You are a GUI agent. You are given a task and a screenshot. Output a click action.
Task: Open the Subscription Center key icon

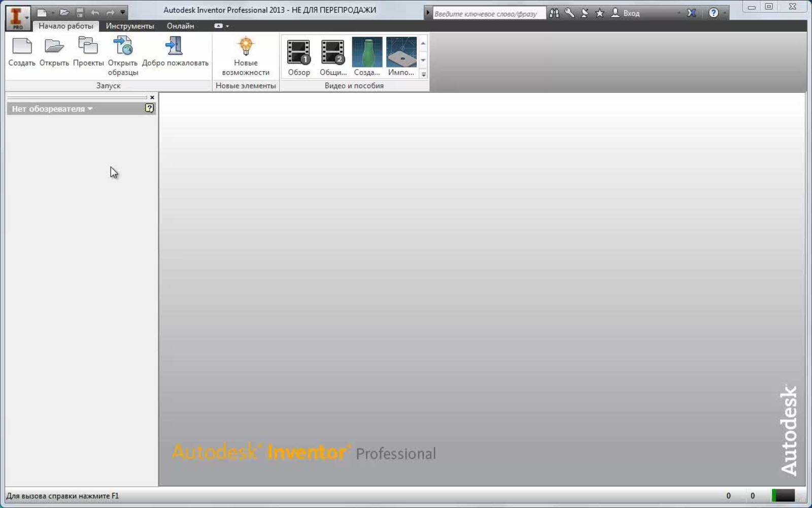point(569,13)
